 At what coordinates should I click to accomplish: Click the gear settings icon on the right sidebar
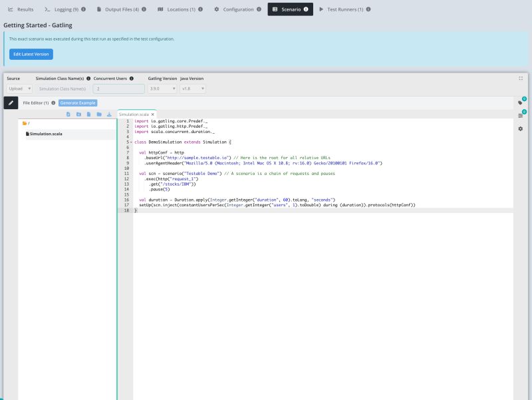click(521, 129)
